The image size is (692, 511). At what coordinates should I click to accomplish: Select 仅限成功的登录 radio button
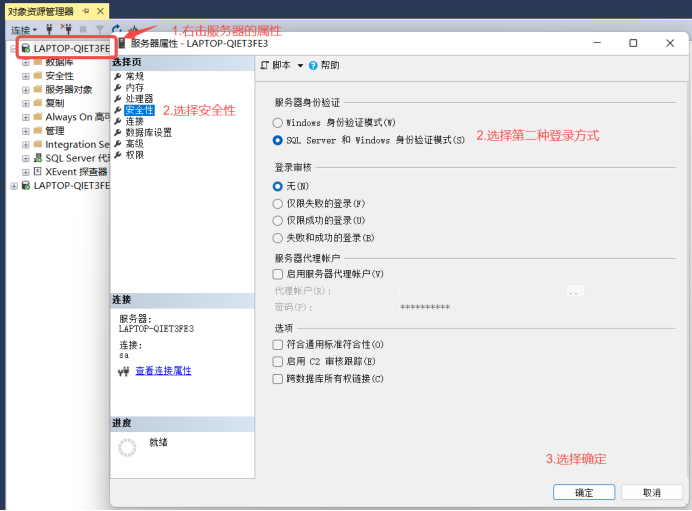point(278,221)
